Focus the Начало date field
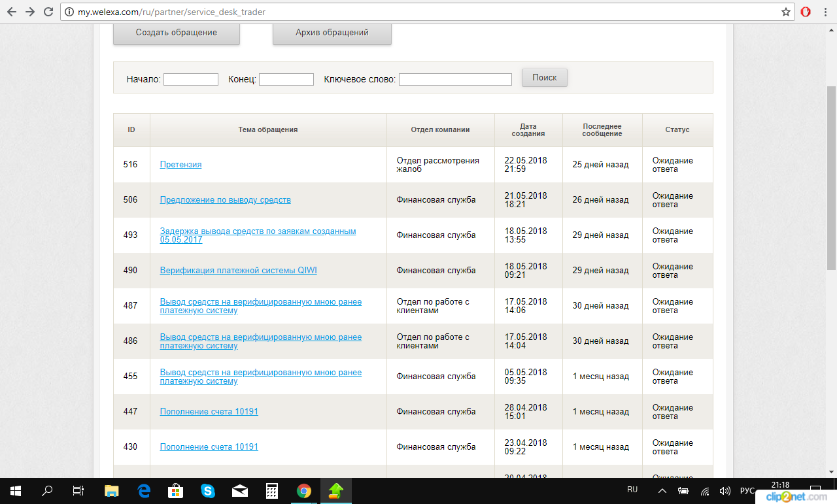 coord(190,79)
